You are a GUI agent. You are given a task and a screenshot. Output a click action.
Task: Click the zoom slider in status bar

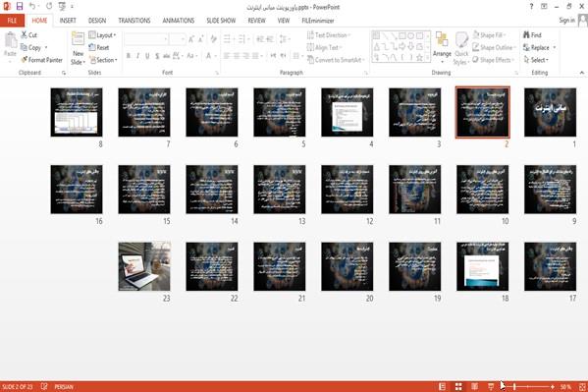pos(531,386)
